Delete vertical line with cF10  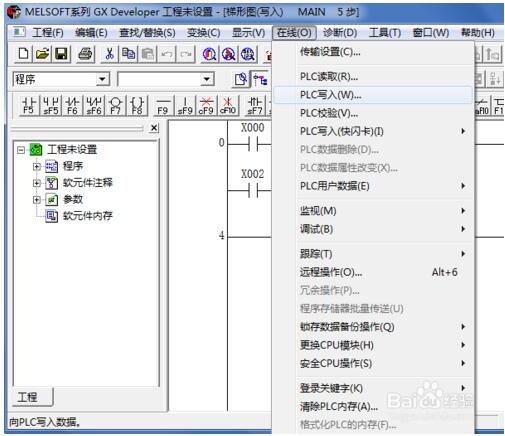point(228,105)
